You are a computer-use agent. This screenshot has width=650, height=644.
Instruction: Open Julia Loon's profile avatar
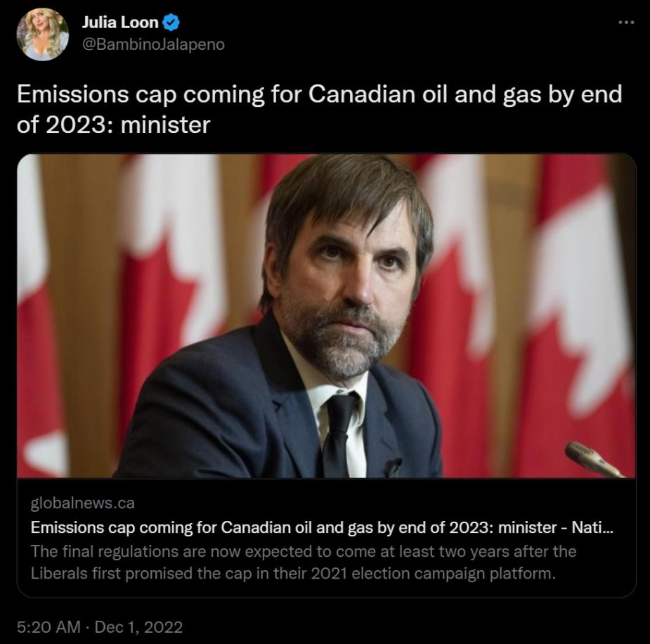click(43, 34)
